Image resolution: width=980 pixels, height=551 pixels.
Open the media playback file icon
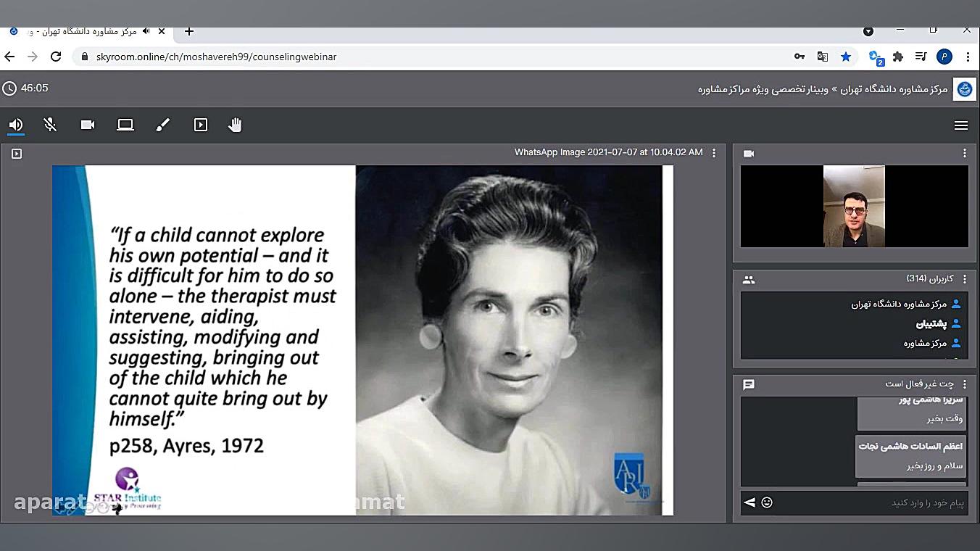201,125
